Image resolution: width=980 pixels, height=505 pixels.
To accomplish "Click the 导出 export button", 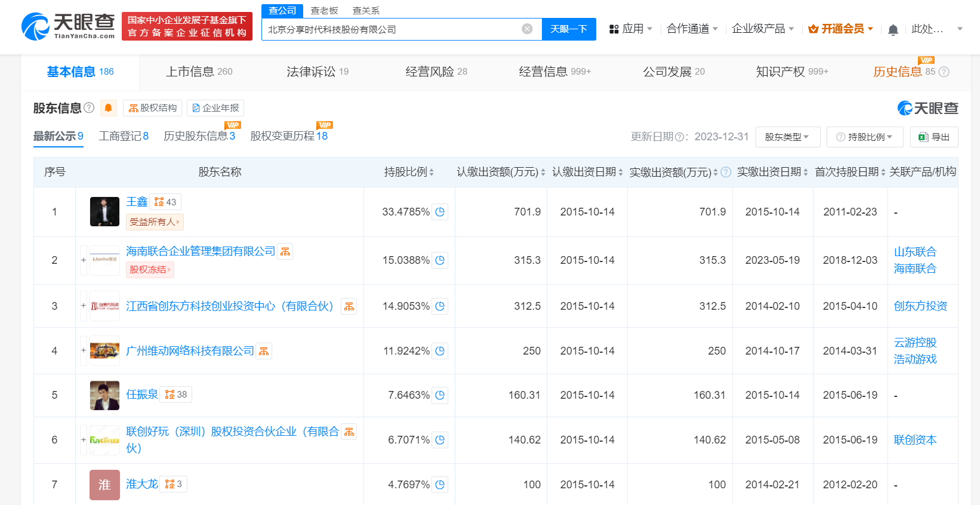I will [x=934, y=137].
